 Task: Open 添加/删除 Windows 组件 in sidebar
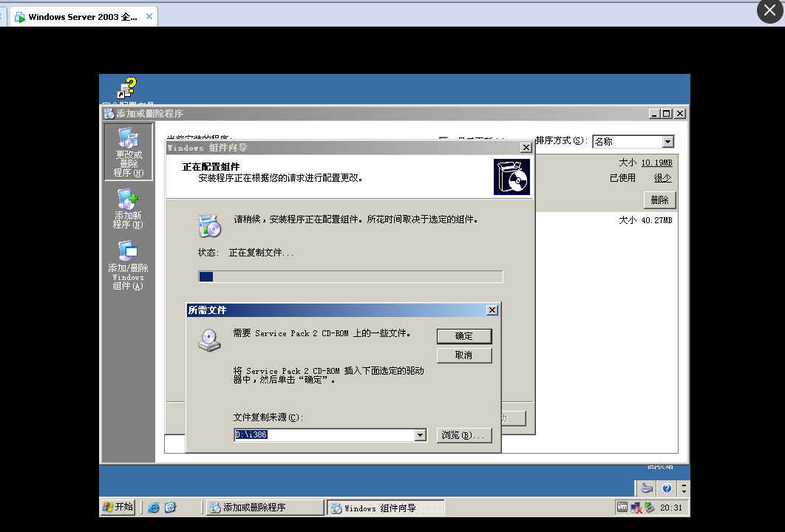coord(128,265)
